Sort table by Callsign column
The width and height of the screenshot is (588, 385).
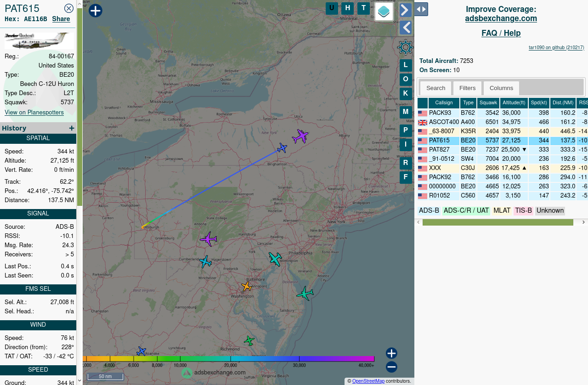[444, 103]
